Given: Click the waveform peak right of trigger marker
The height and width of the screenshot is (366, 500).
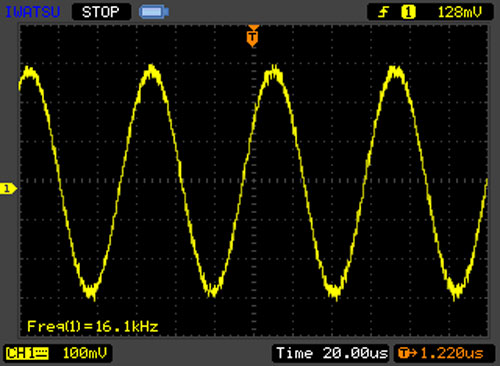Looking at the screenshot, I should [274, 72].
